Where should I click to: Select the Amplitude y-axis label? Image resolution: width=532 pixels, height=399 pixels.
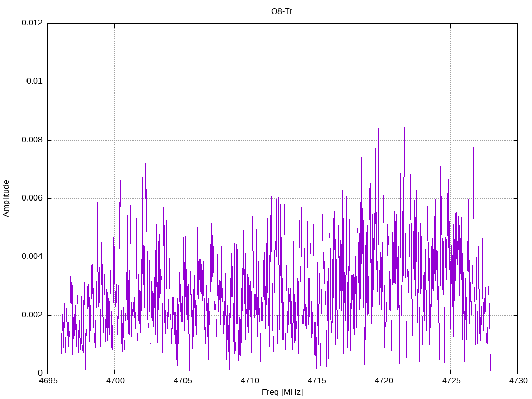pyautogui.click(x=6, y=198)
